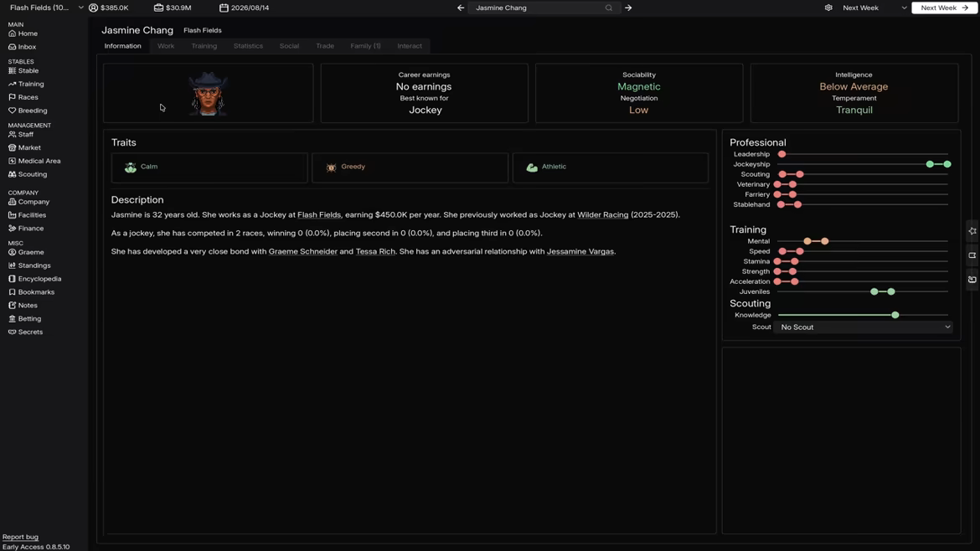Go back using the left arrow icon
This screenshot has width=980, height=551.
tap(461, 8)
